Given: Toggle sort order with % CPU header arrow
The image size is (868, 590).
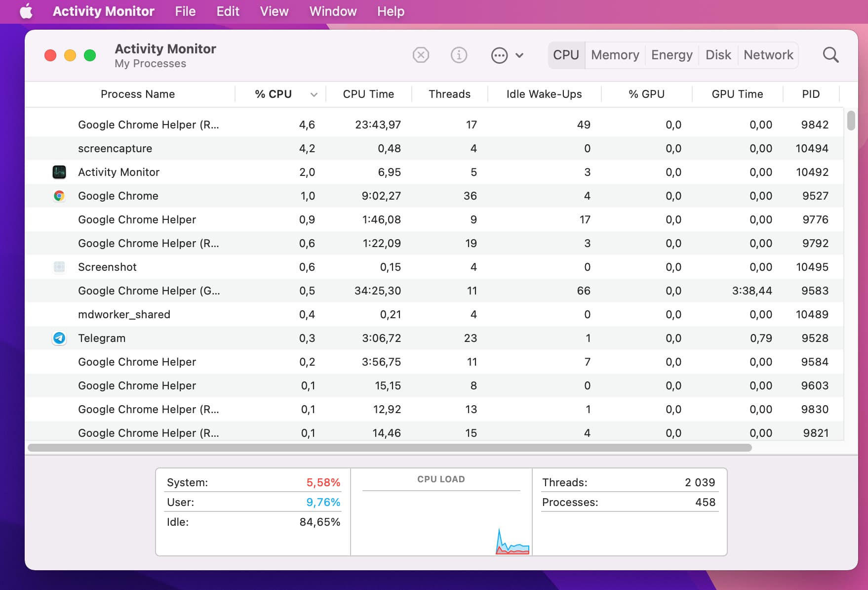Looking at the screenshot, I should [x=314, y=94].
